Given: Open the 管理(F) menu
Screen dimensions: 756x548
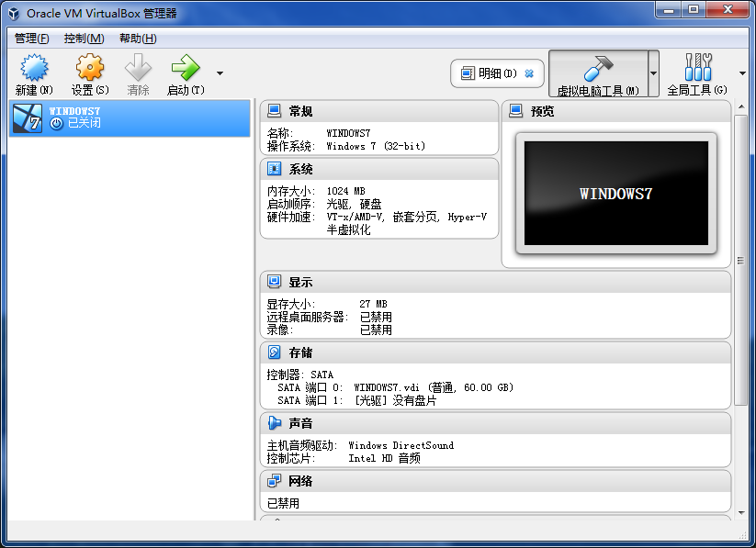Looking at the screenshot, I should [32, 38].
